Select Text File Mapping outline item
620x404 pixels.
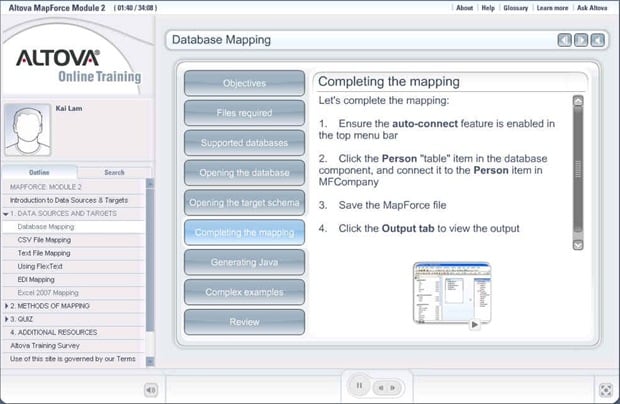click(74, 253)
